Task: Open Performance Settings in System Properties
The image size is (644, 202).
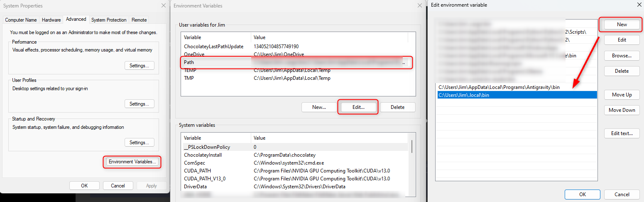Action: pyautogui.click(x=139, y=66)
